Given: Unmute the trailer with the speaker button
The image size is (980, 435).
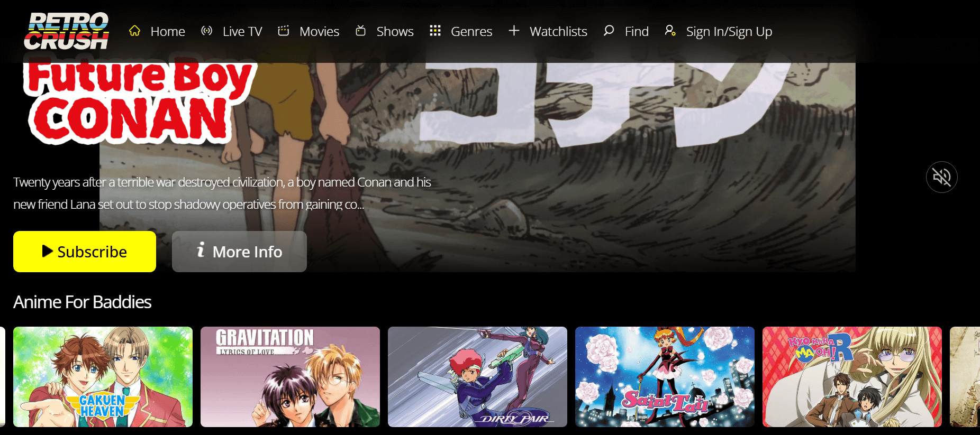Looking at the screenshot, I should coord(941,177).
